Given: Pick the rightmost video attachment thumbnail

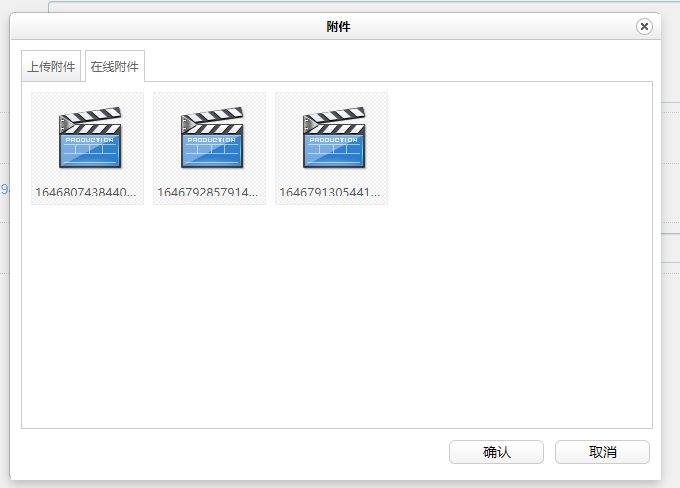Looking at the screenshot, I should coord(332,148).
